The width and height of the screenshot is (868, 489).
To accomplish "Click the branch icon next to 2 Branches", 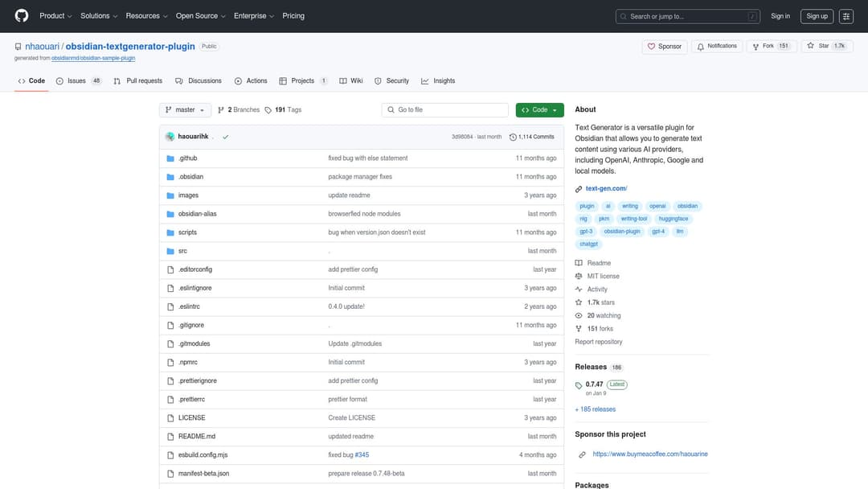I will point(221,110).
